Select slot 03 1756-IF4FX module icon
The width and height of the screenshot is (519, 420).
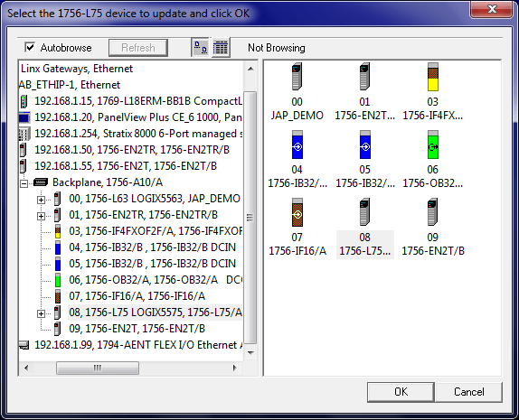[432, 77]
